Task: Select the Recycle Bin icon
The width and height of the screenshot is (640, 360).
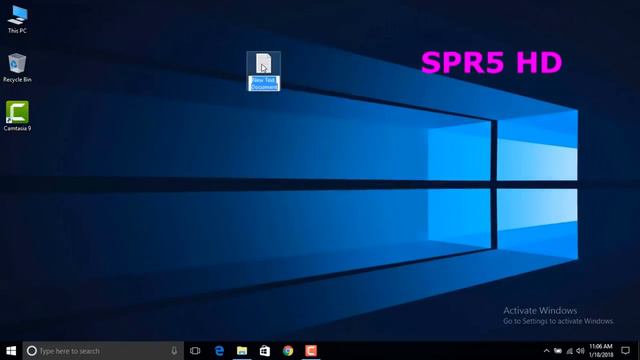Action: (x=17, y=68)
